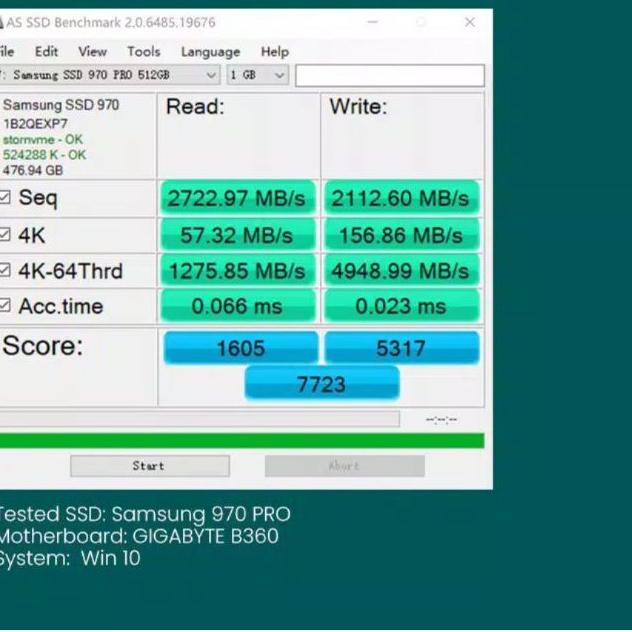632x632 pixels.
Task: Click the Start button
Action: click(x=150, y=466)
